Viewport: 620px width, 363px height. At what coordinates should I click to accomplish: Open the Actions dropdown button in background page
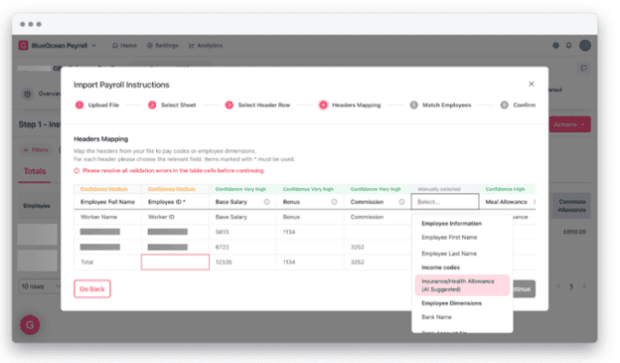pyautogui.click(x=570, y=124)
